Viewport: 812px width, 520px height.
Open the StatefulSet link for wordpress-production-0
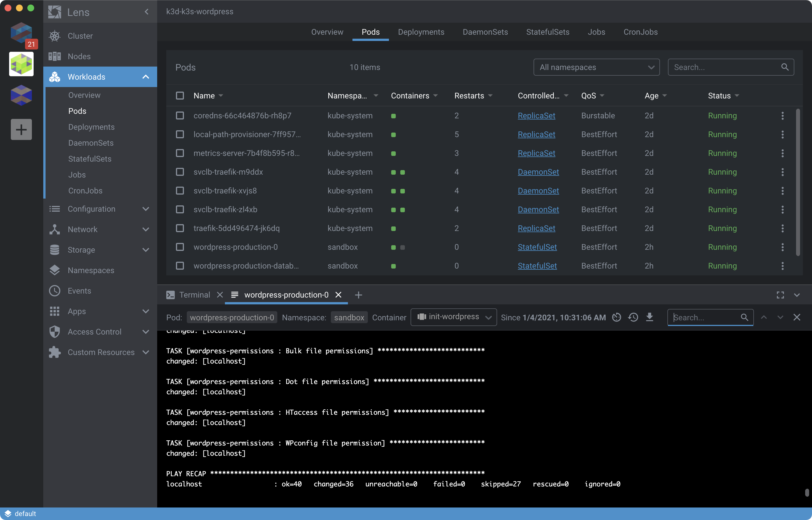(537, 247)
